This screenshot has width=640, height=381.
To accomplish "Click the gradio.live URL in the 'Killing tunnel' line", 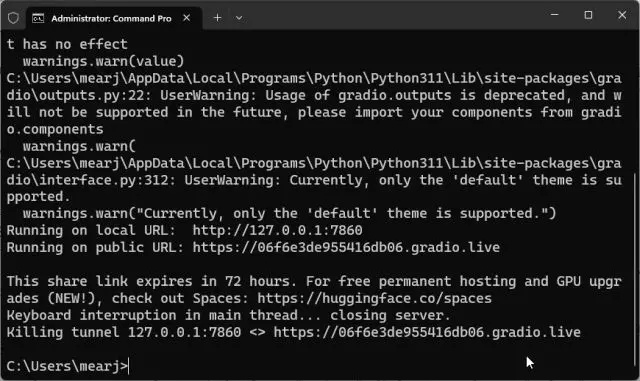I will [x=427, y=332].
